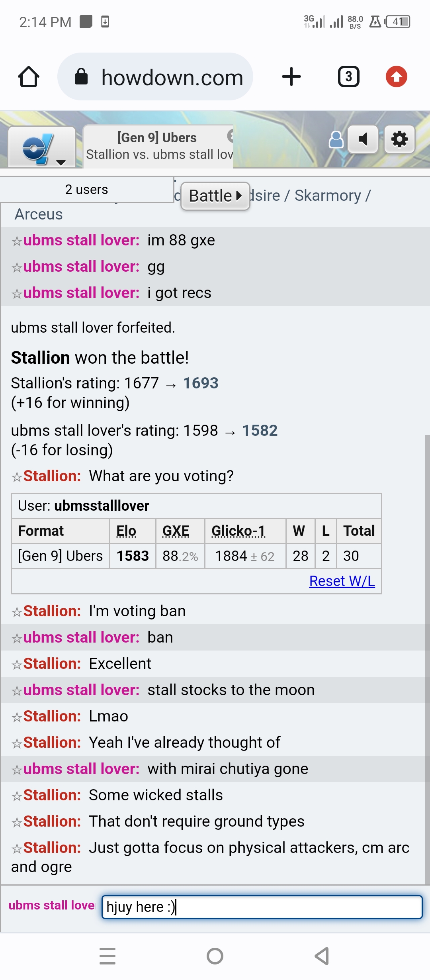Tap the lock icon in address bar
This screenshot has height=980, width=430.
click(81, 76)
